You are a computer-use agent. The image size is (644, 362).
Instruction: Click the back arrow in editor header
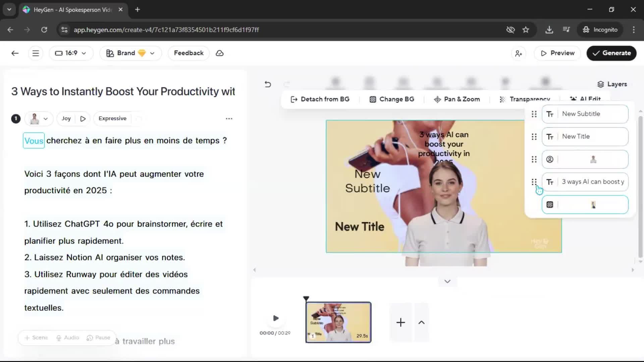(x=15, y=53)
